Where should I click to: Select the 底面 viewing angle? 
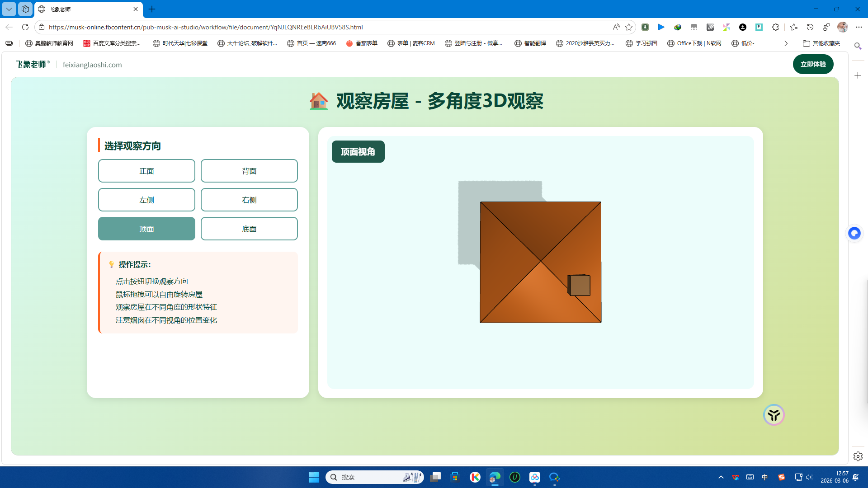[x=249, y=229]
